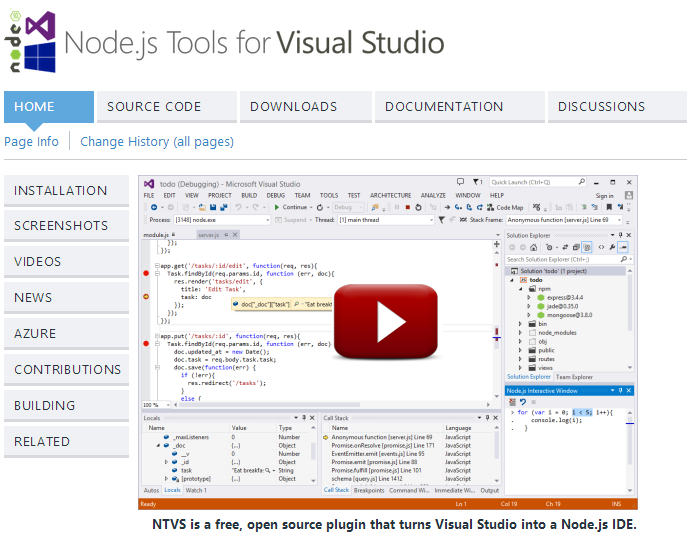Click the Collapse All icon in Solution Explorer
The height and width of the screenshot is (540, 687).
[576, 247]
